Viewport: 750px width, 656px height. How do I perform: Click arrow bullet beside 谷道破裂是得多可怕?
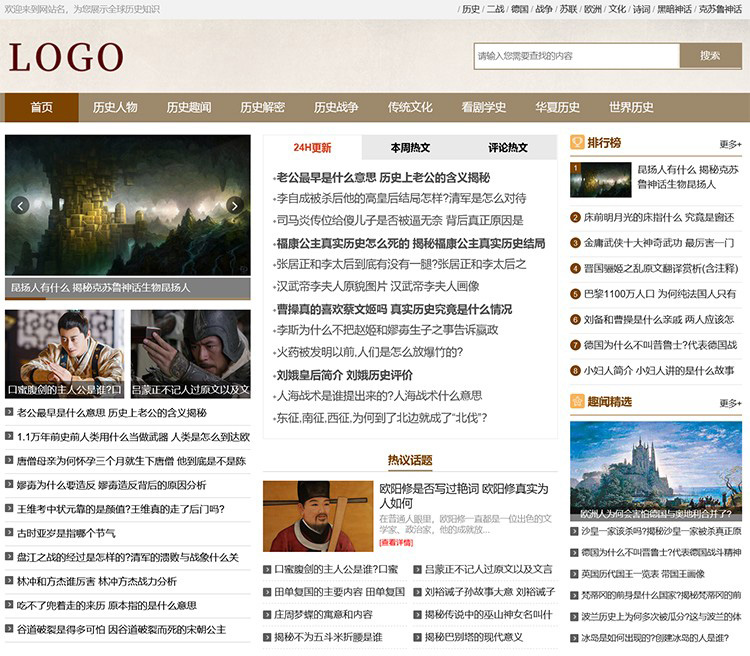(x=9, y=628)
